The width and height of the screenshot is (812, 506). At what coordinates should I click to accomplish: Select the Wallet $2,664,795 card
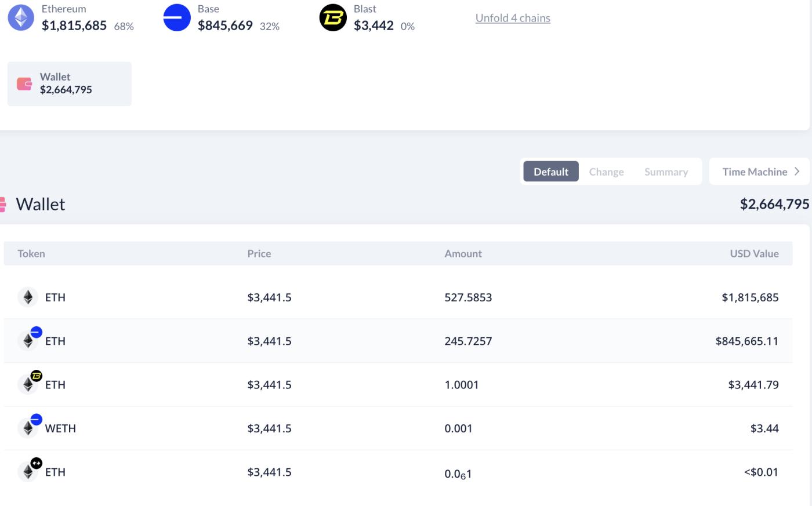[x=70, y=84]
